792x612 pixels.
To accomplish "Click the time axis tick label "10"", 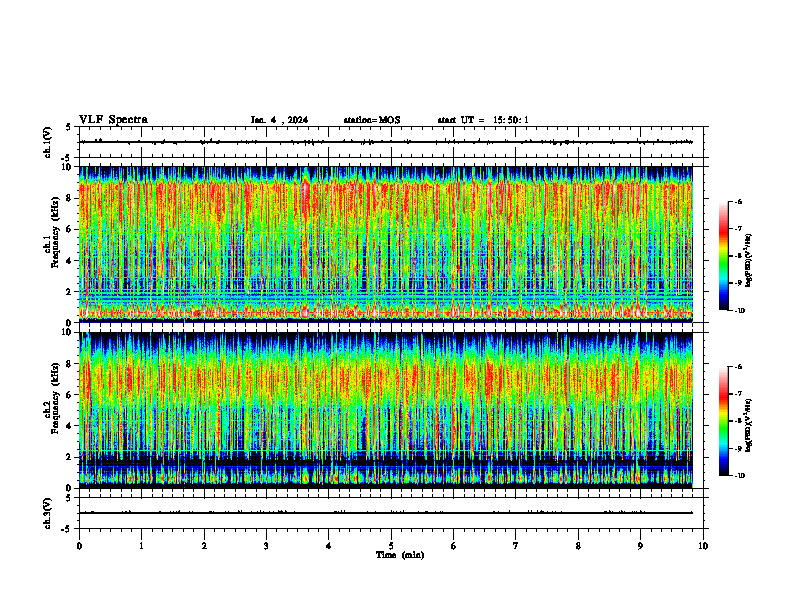I will [x=703, y=546].
